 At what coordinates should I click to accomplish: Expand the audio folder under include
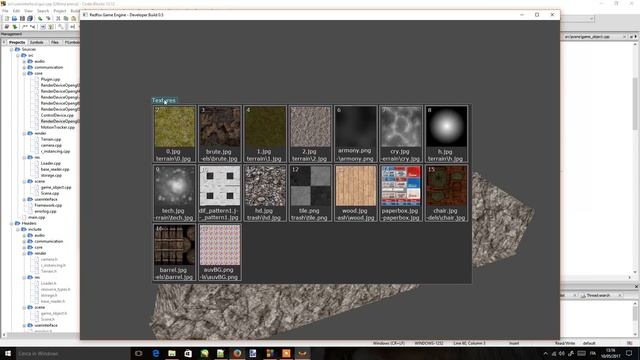pos(24,236)
